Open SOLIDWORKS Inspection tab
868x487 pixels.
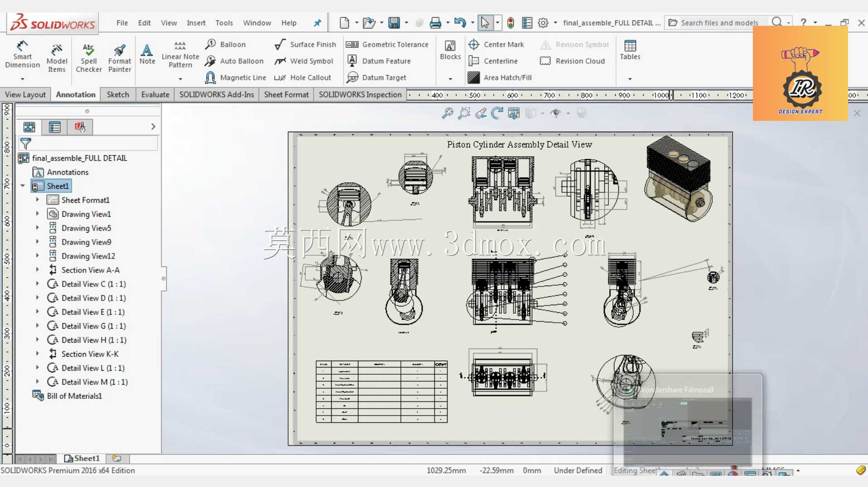[x=360, y=95]
